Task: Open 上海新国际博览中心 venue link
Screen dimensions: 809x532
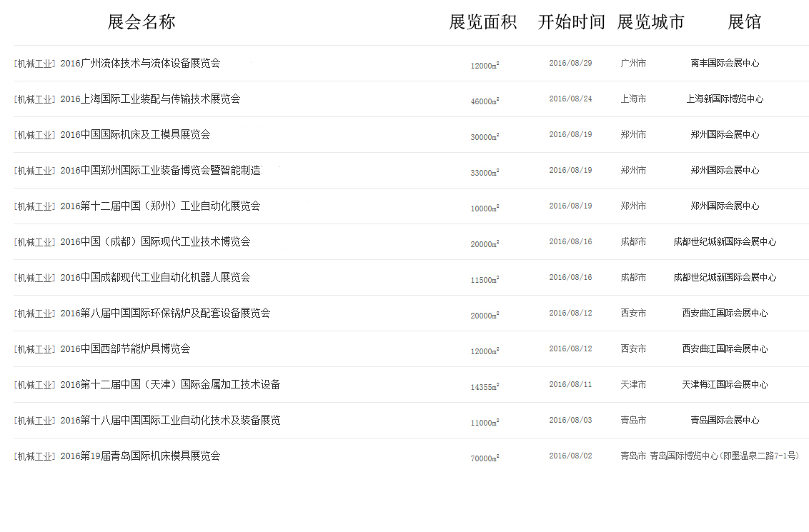Action: point(725,99)
